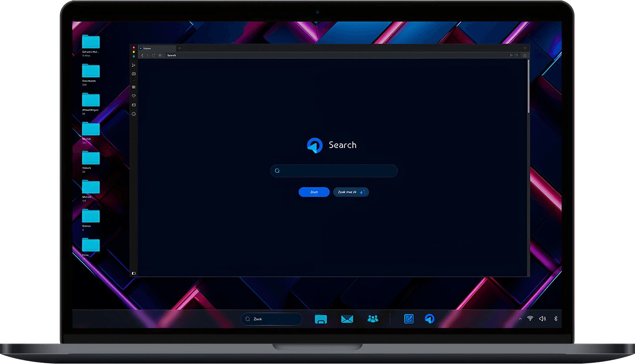Go back with the browser back arrow

[x=142, y=55]
